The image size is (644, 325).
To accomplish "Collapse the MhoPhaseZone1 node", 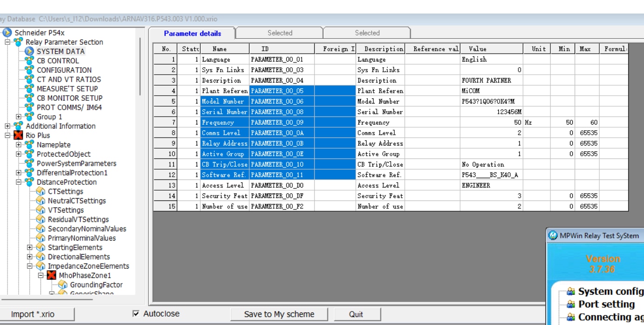I will pyautogui.click(x=41, y=275).
